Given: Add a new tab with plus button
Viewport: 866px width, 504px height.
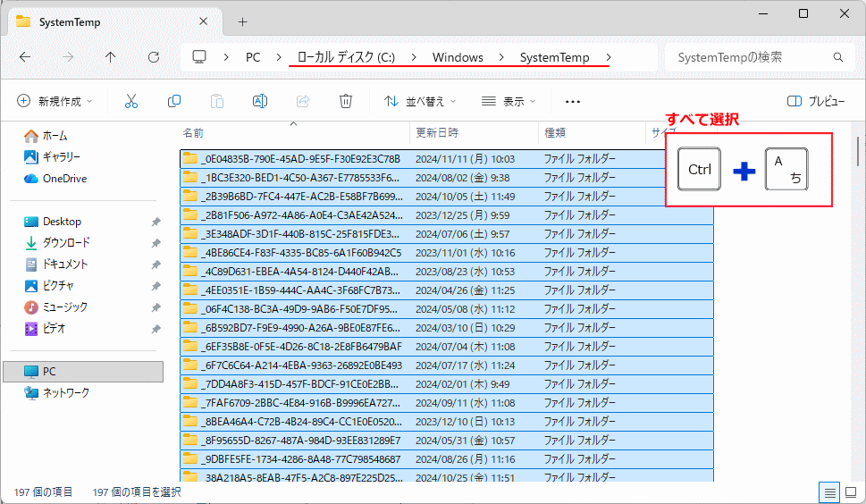Looking at the screenshot, I should pyautogui.click(x=242, y=22).
